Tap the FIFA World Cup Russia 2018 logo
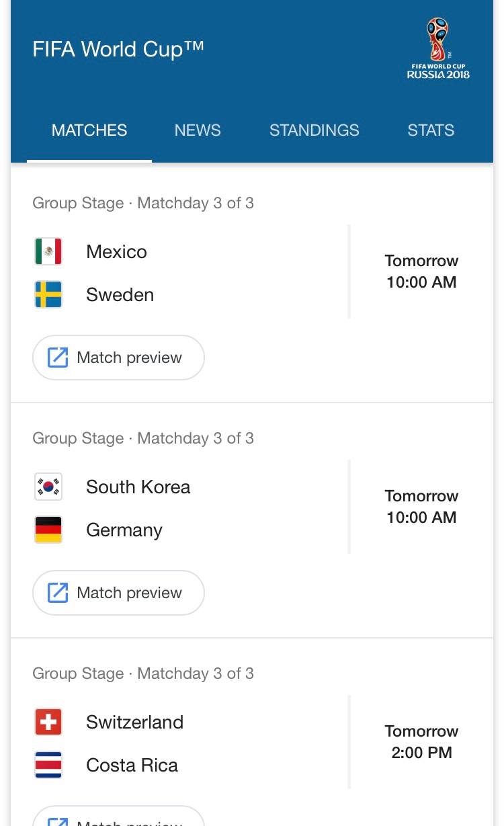 coord(438,48)
